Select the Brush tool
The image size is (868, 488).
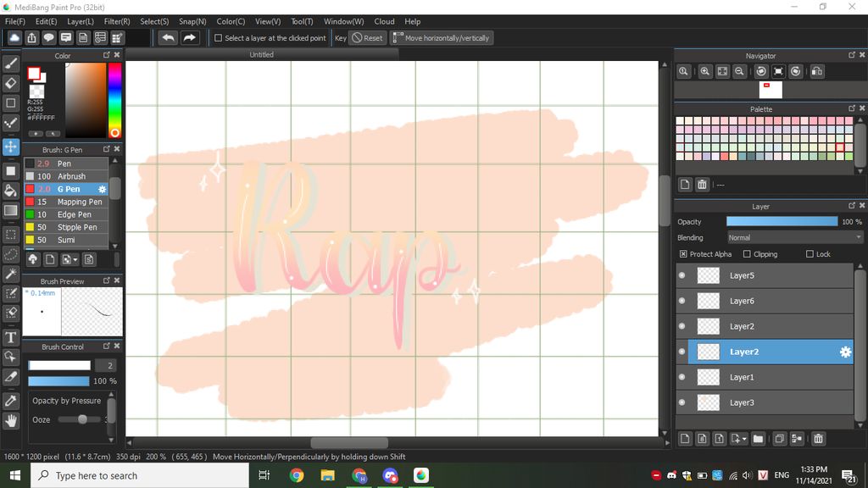point(10,64)
